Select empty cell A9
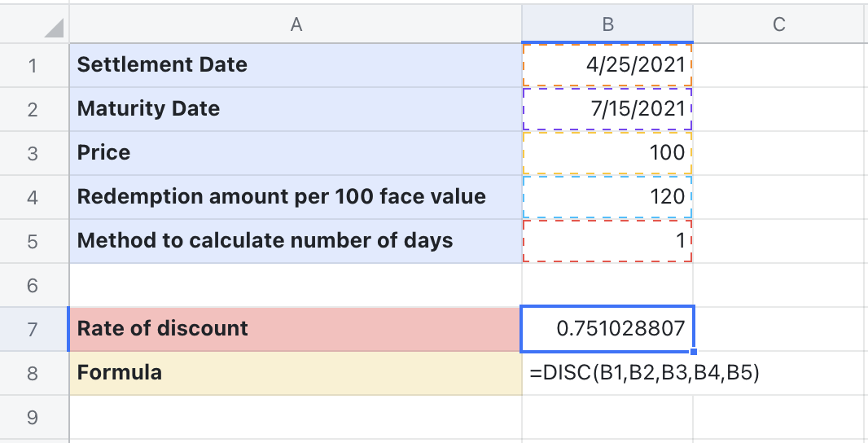 296,417
